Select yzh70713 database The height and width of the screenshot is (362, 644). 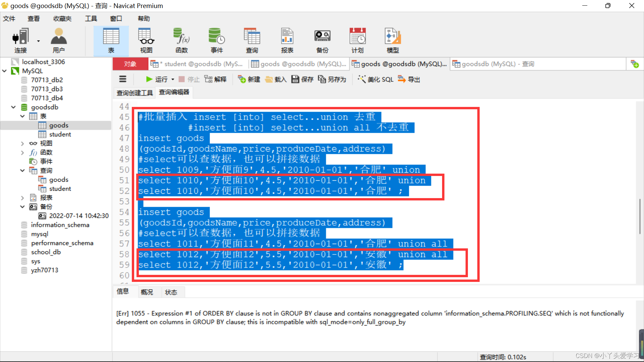pyautogui.click(x=44, y=270)
